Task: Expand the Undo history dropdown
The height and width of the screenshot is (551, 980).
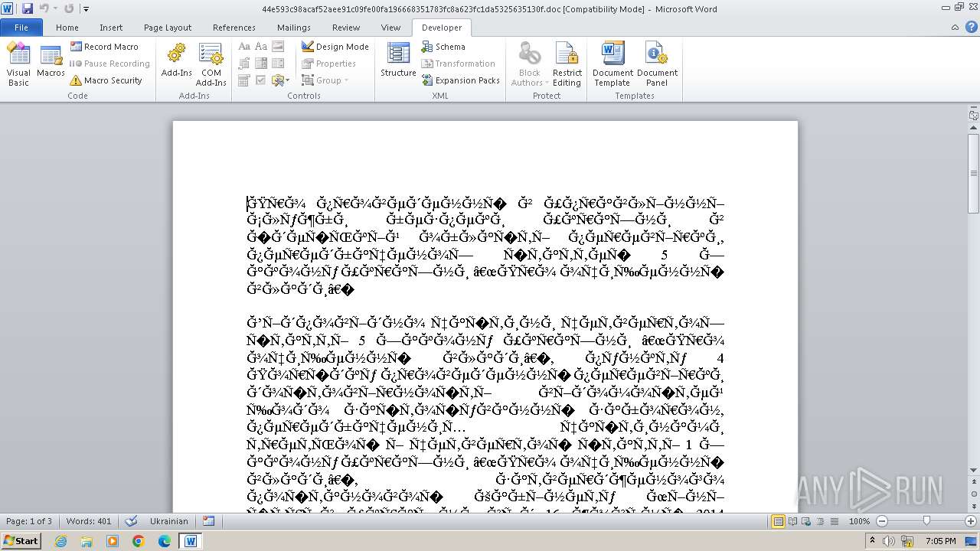Action: pos(55,8)
